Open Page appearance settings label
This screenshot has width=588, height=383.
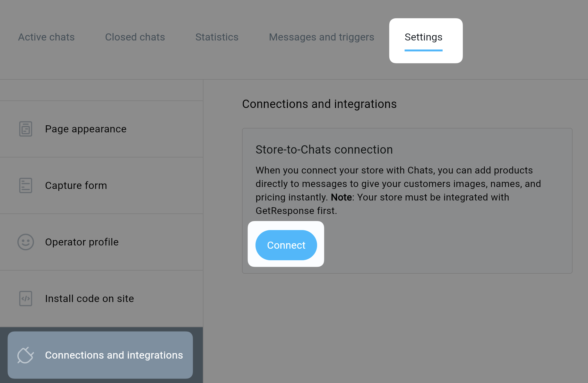(86, 129)
